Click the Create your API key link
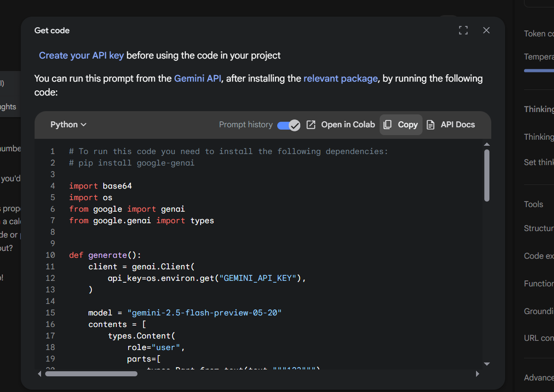The width and height of the screenshot is (554, 392). tap(81, 55)
